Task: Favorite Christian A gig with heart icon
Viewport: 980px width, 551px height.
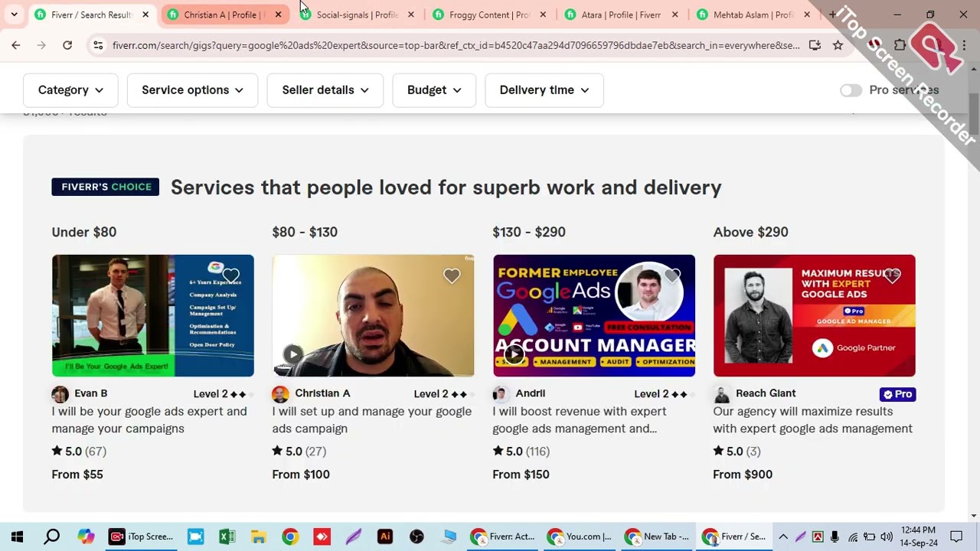Action: tap(452, 275)
